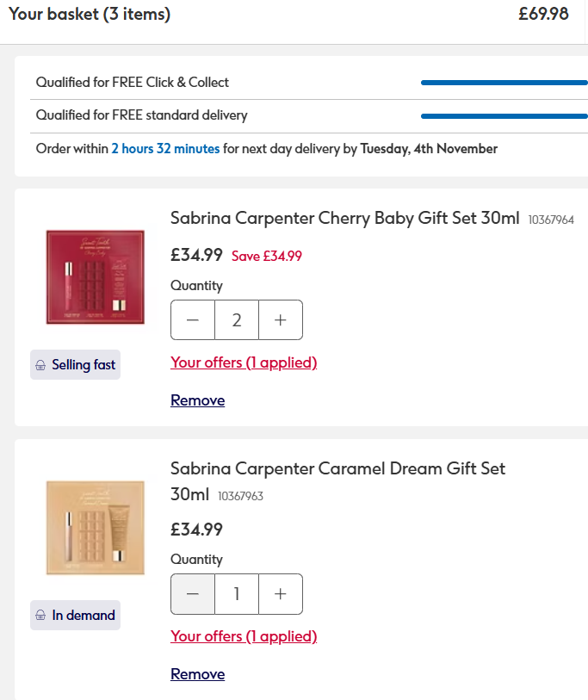Click the basket icon in Selling fast badge
The image size is (588, 700).
click(x=40, y=365)
